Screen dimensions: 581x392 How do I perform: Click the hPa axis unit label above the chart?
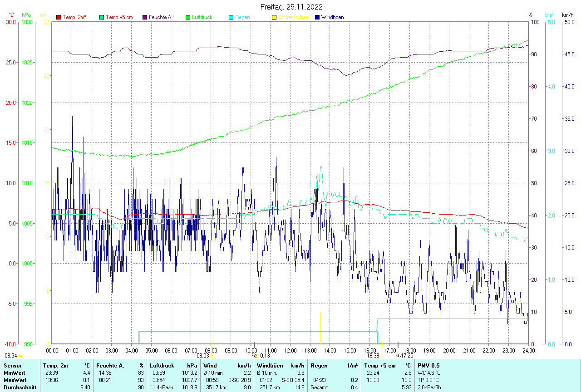[x=26, y=15]
